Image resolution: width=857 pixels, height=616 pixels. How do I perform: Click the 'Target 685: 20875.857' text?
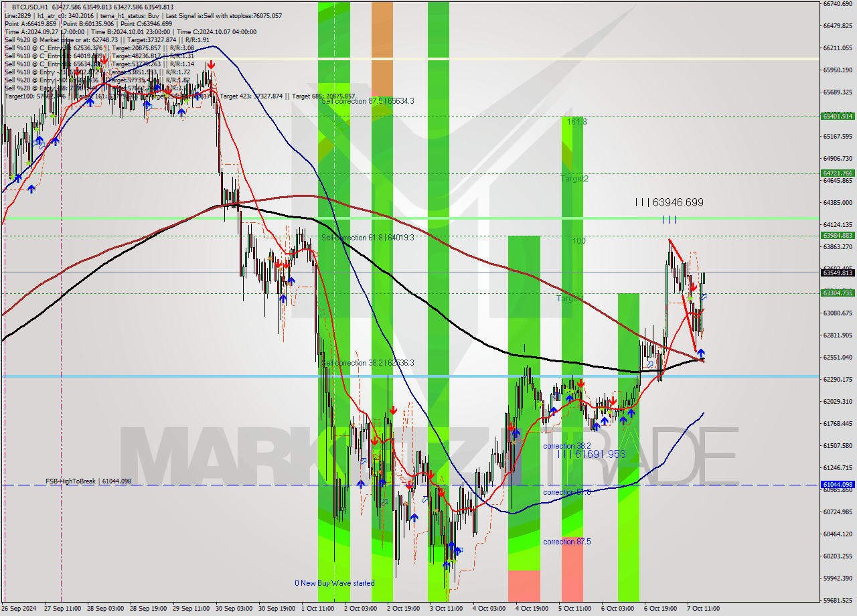tap(323, 96)
